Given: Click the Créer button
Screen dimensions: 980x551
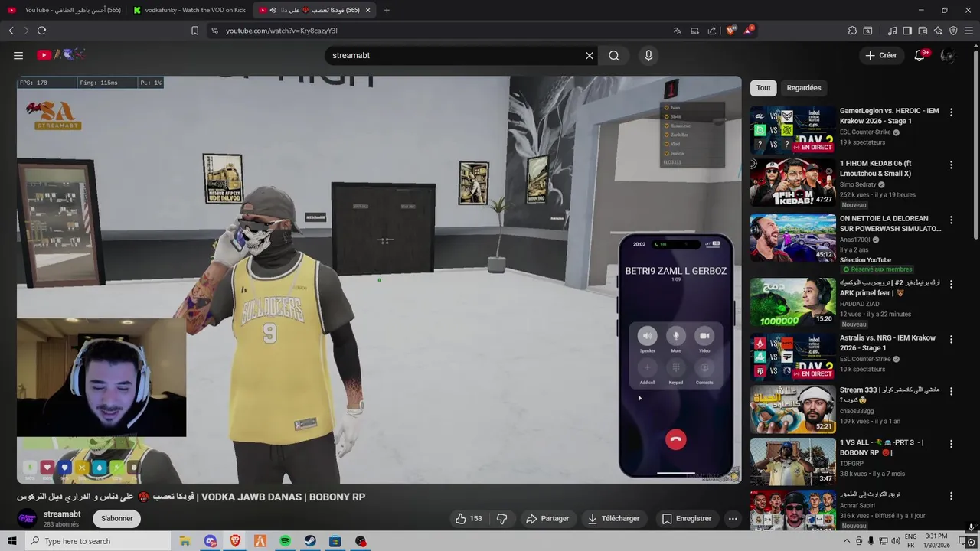Looking at the screenshot, I should coord(881,55).
